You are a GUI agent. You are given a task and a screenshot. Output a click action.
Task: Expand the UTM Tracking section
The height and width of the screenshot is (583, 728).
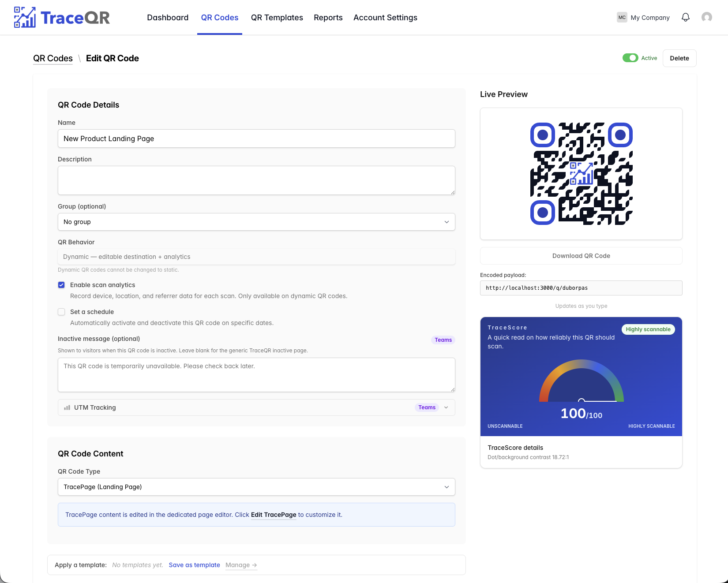256,407
